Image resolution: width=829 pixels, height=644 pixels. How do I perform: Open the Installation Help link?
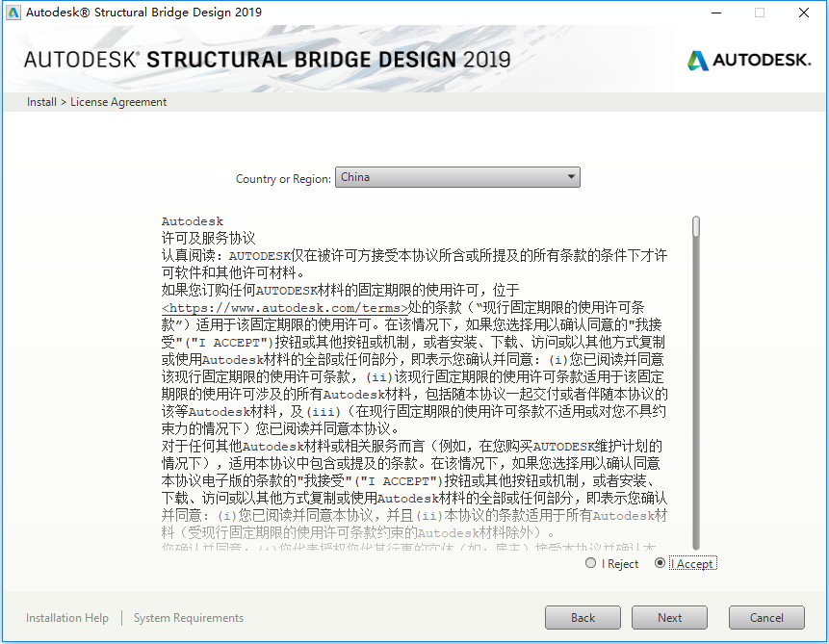pyautogui.click(x=67, y=618)
